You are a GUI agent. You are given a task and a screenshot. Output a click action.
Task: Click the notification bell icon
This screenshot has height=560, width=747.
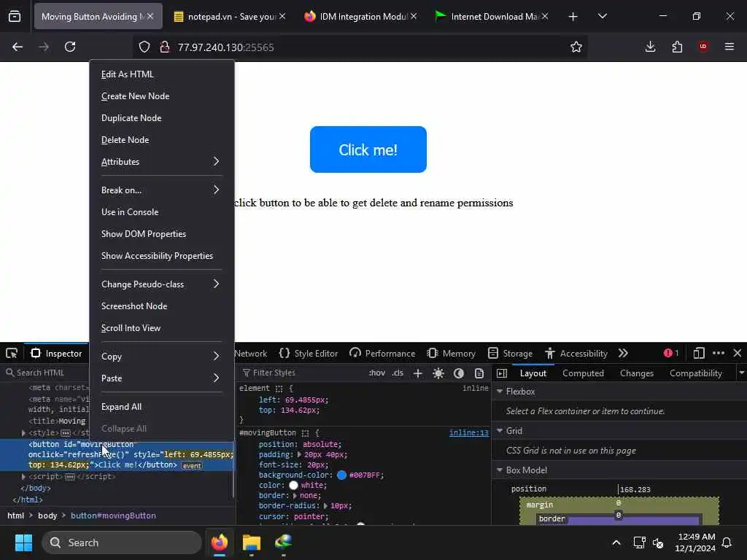727,542
